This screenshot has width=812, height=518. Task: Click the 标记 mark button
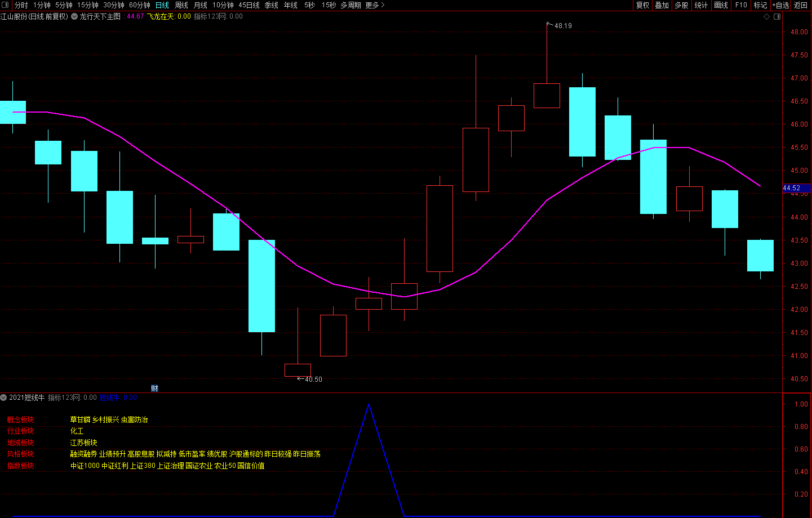point(761,5)
